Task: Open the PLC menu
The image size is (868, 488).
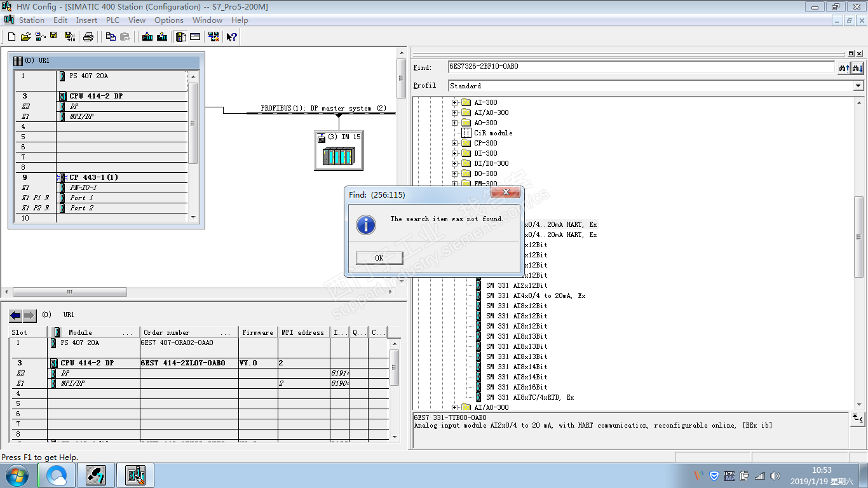Action: 112,20
